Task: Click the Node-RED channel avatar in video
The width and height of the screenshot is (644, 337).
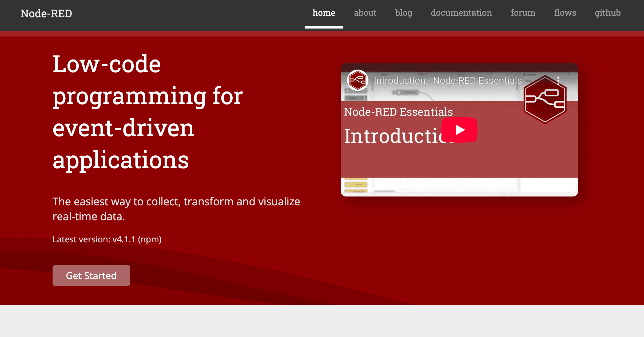Action: (357, 80)
